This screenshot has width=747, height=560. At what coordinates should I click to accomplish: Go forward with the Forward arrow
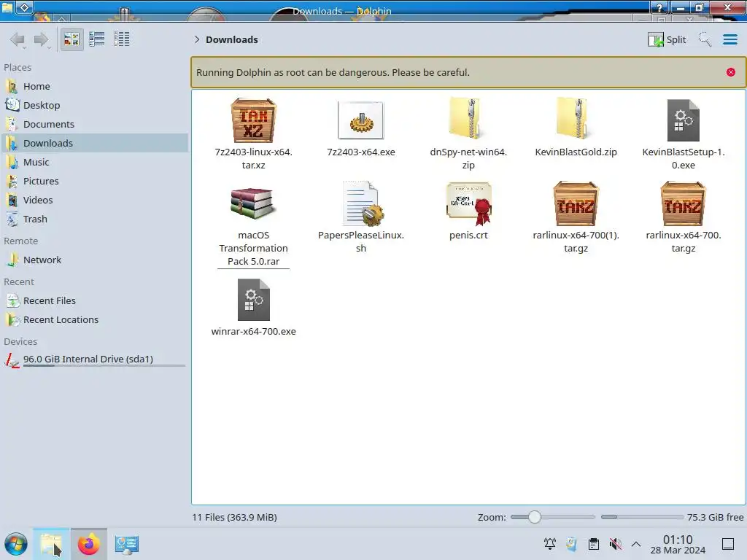click(x=41, y=39)
